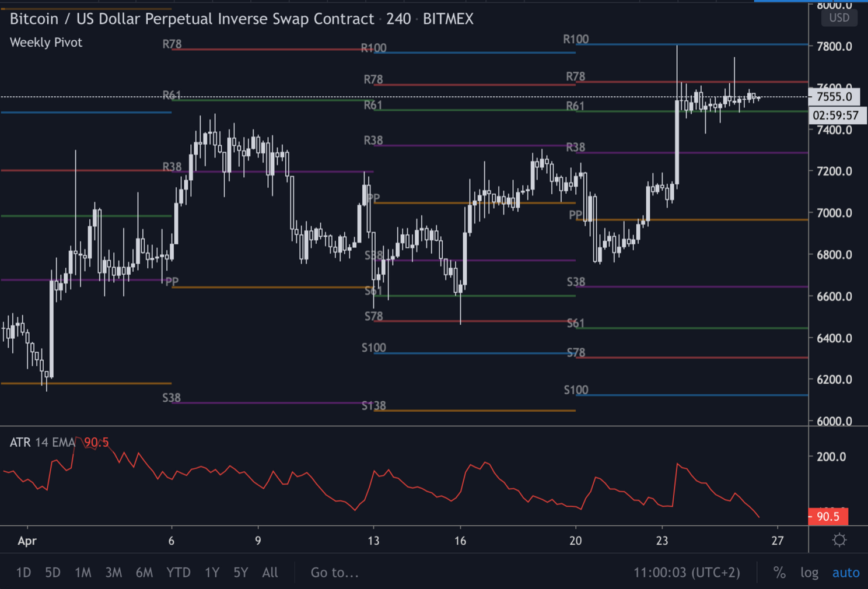Click the countdown timer 02:59:57

coord(835,115)
